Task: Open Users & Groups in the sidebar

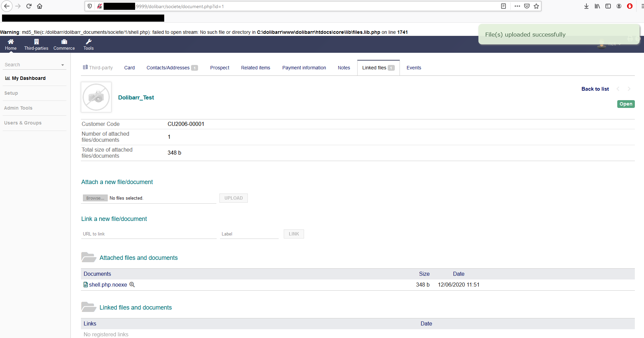Action: (x=23, y=123)
